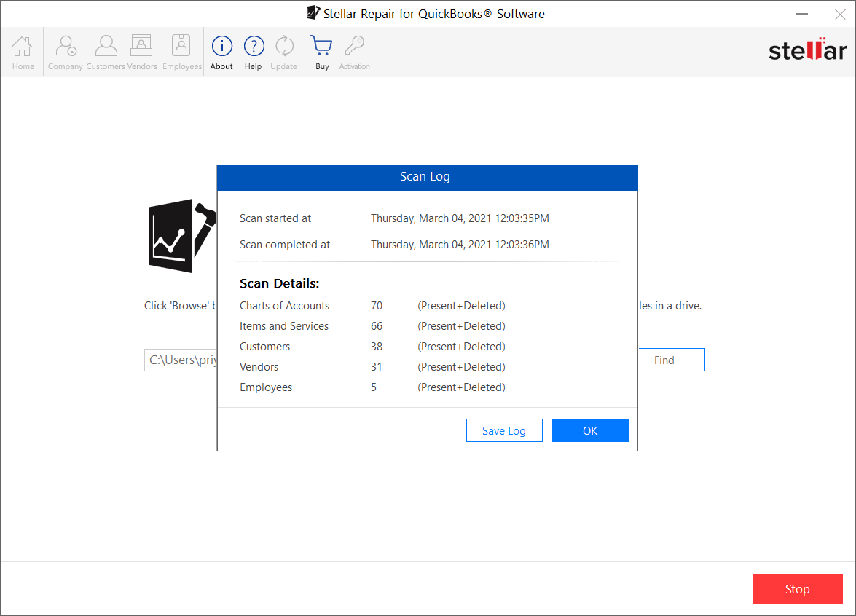Click the Find button
856x616 pixels.
[x=672, y=360]
